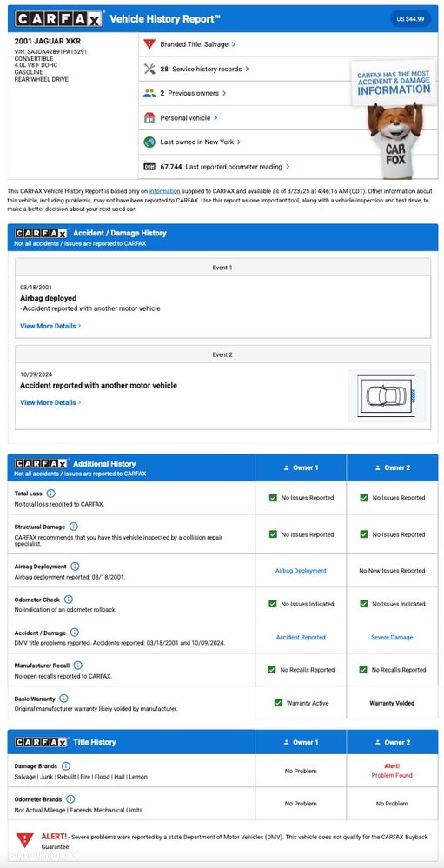Click the info icon next to Odometer Check
Image resolution: width=444 pixels, height=868 pixels.
click(x=69, y=599)
